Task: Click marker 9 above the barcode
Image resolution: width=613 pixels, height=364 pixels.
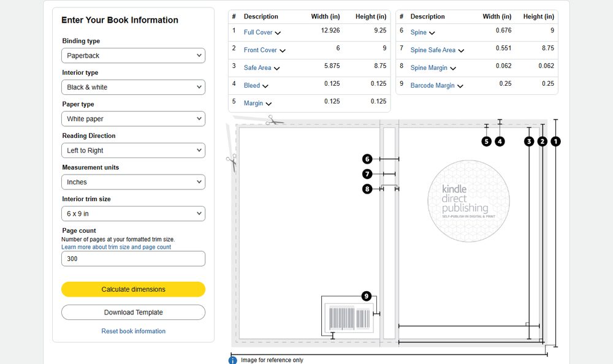Action: [367, 296]
